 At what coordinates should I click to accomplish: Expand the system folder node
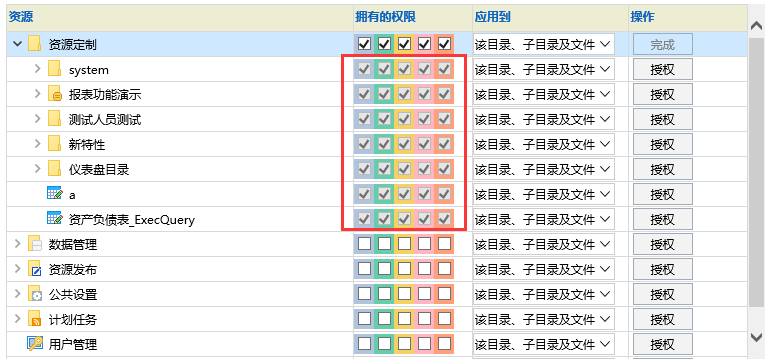coord(38,69)
